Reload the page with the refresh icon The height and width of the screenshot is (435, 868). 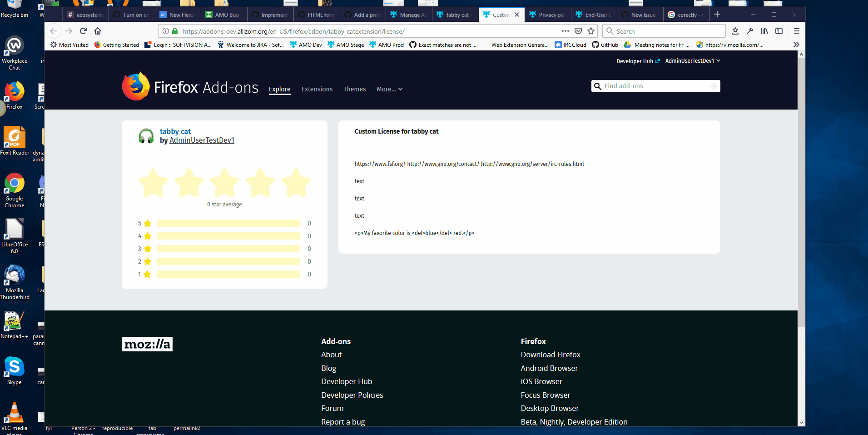tap(83, 31)
